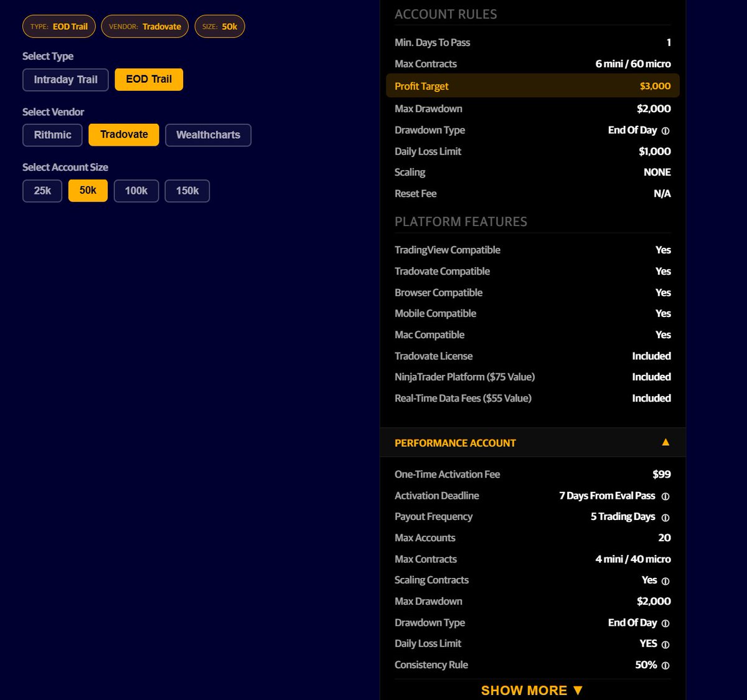The image size is (747, 700).
Task: Click the TradingView Compatible label
Action: click(x=447, y=250)
